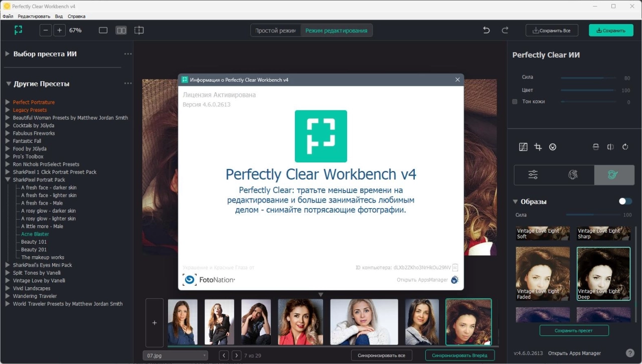Switch to single image view layout
The width and height of the screenshot is (642, 364).
[x=103, y=30]
